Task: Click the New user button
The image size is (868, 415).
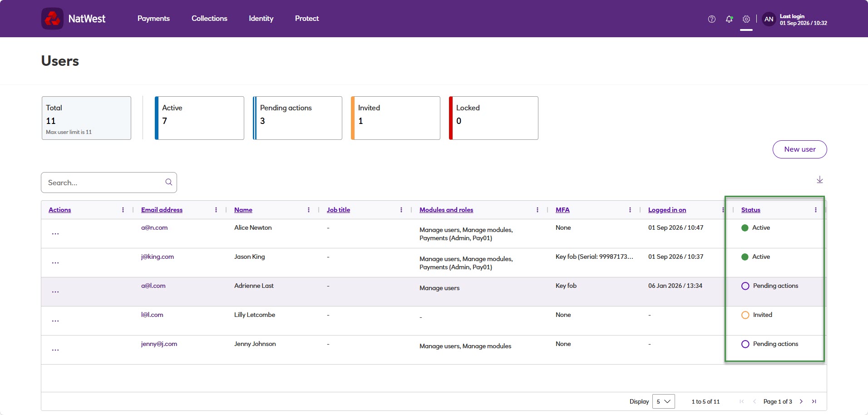Action: (x=800, y=149)
